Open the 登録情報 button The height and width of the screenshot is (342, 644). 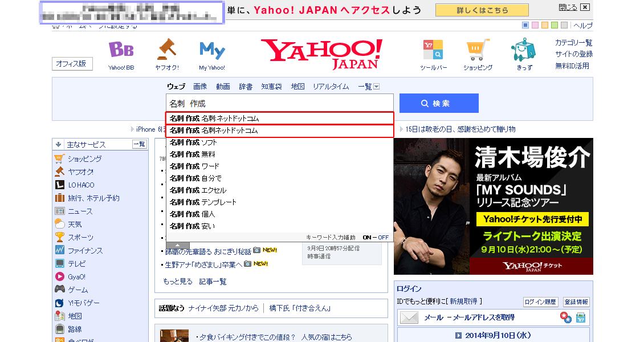tap(576, 302)
